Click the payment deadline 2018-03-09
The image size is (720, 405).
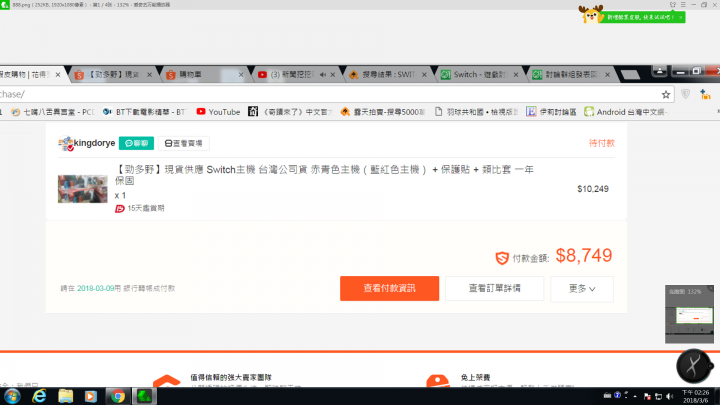pyautogui.click(x=96, y=288)
